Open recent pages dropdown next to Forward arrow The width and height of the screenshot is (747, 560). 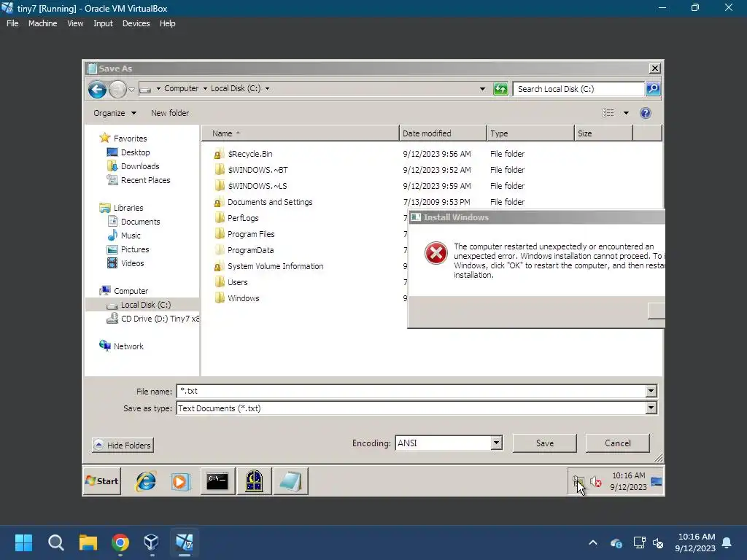tap(132, 89)
